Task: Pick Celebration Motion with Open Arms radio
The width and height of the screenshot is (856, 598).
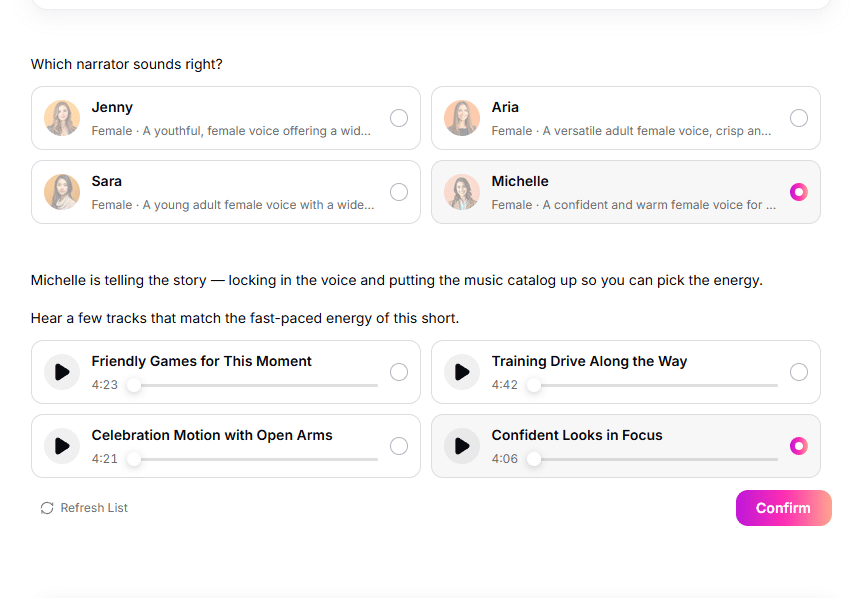Action: tap(399, 446)
